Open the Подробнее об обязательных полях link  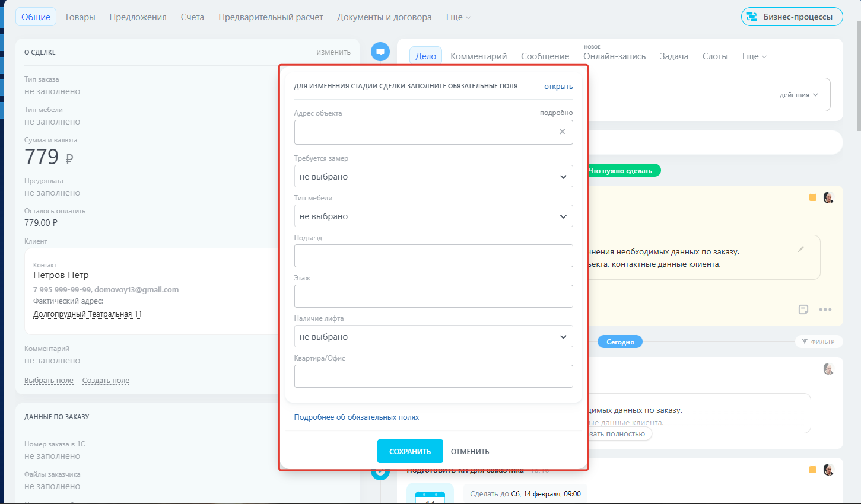coord(357,417)
